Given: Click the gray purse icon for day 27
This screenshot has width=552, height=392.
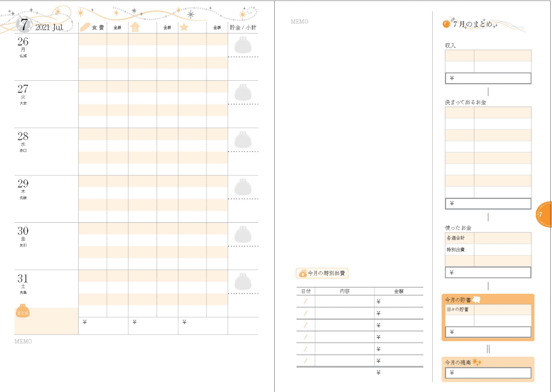Looking at the screenshot, I should (243, 92).
